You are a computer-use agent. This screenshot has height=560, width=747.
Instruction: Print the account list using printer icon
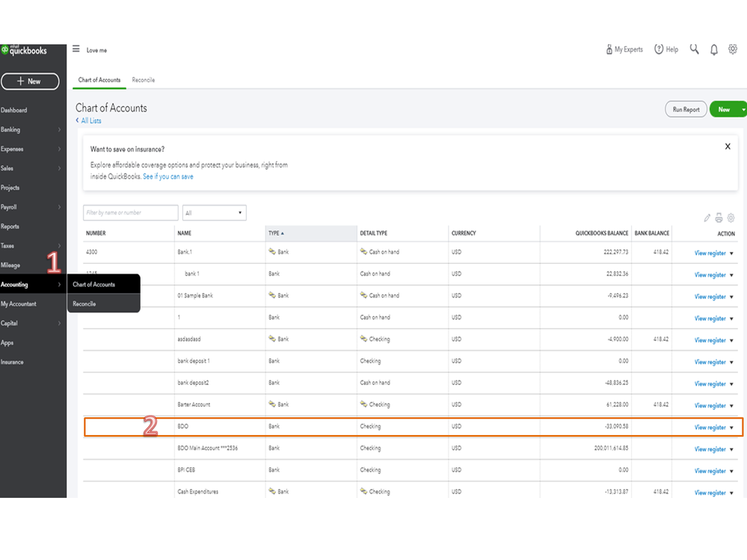(719, 218)
